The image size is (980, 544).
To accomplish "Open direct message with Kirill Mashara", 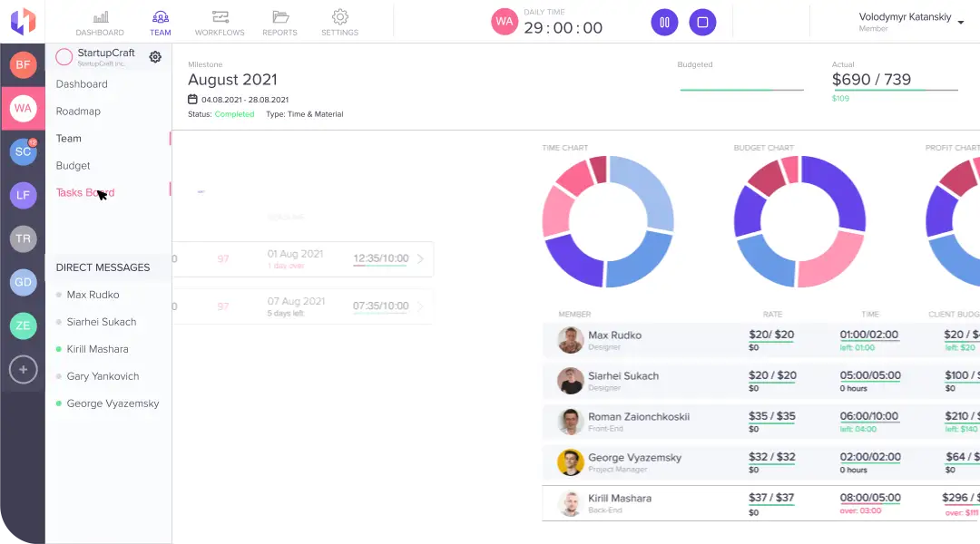I will (97, 349).
